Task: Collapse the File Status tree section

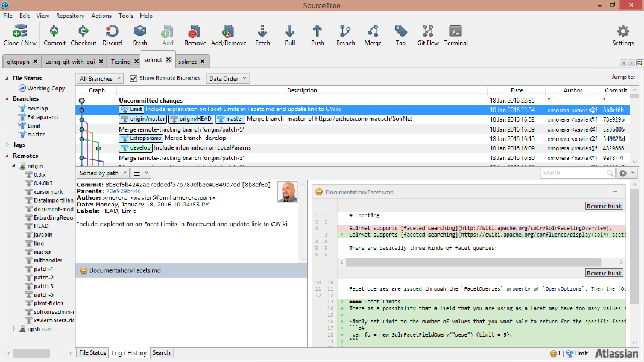Action: 7,78
